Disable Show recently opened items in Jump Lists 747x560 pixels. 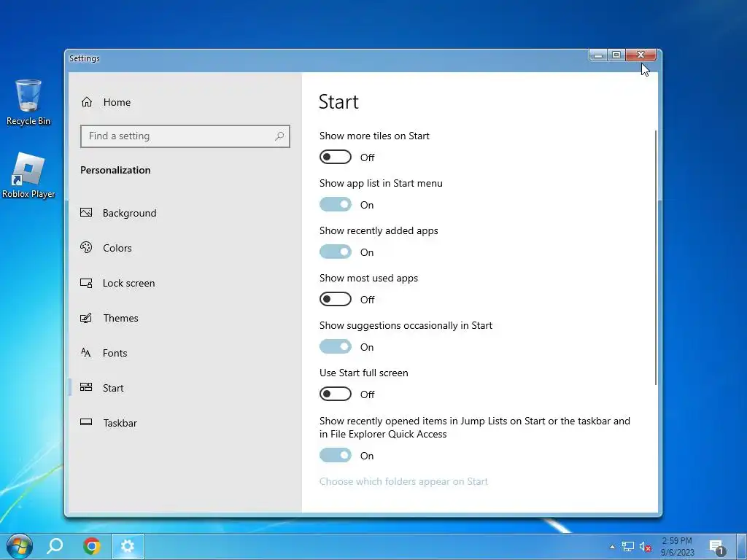coord(336,455)
